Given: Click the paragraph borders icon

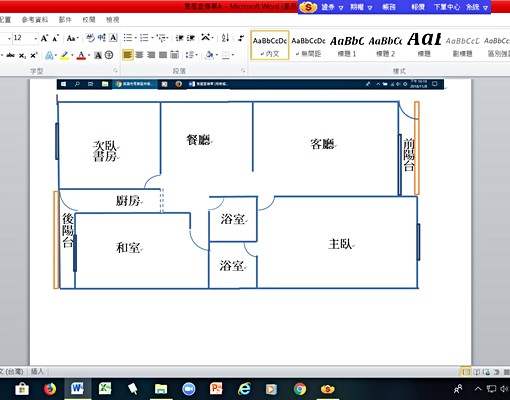Looking at the screenshot, I should (226, 55).
